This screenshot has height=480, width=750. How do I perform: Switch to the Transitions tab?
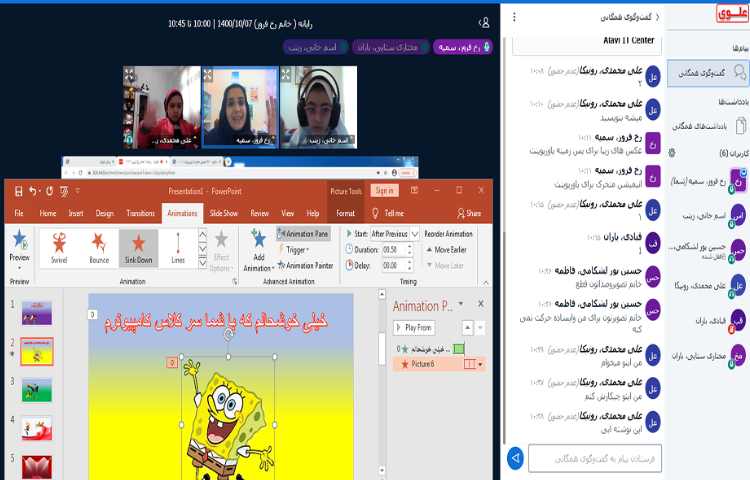point(141,213)
